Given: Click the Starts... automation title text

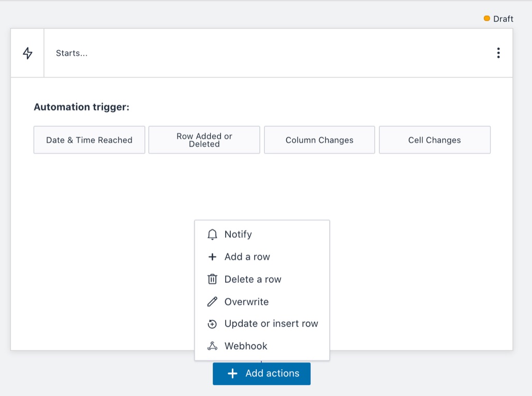Looking at the screenshot, I should pos(71,53).
